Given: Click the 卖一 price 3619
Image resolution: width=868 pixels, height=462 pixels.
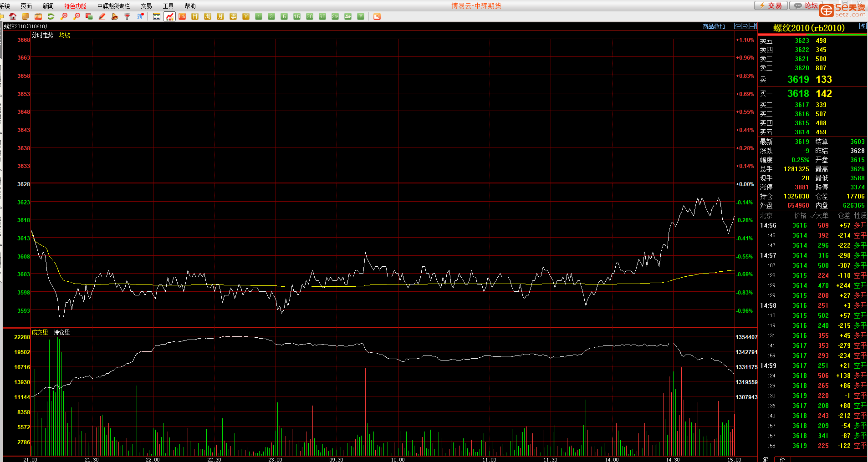Looking at the screenshot, I should click(798, 79).
